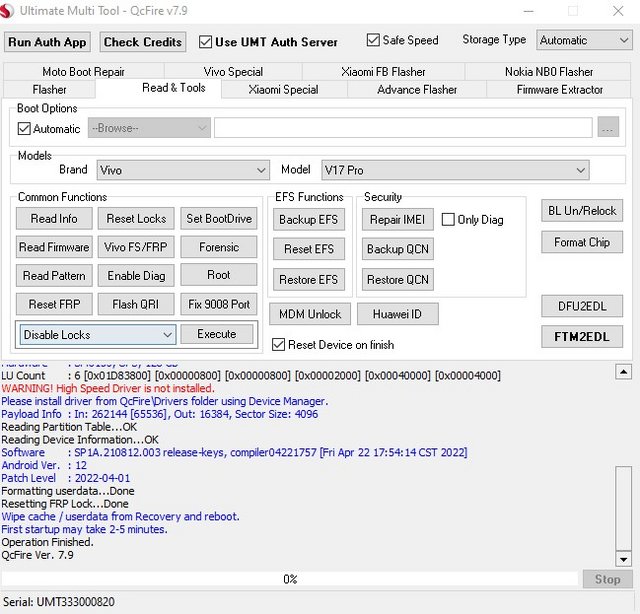Click the Repair IMEI button
The height and width of the screenshot is (614, 640).
(398, 220)
